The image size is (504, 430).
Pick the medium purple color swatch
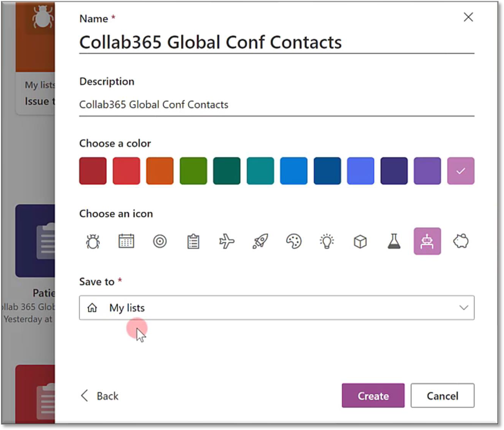[427, 171]
